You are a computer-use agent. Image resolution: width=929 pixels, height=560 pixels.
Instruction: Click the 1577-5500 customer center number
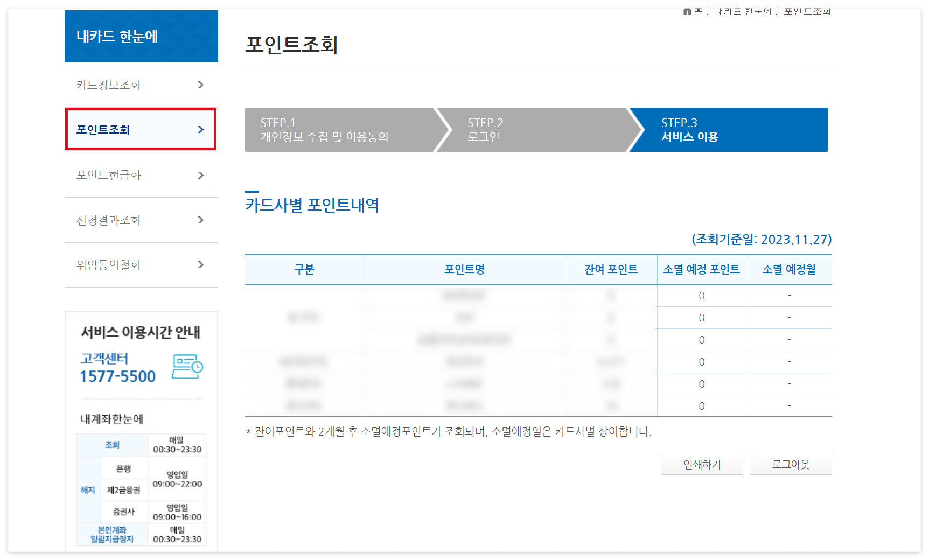pos(119,376)
